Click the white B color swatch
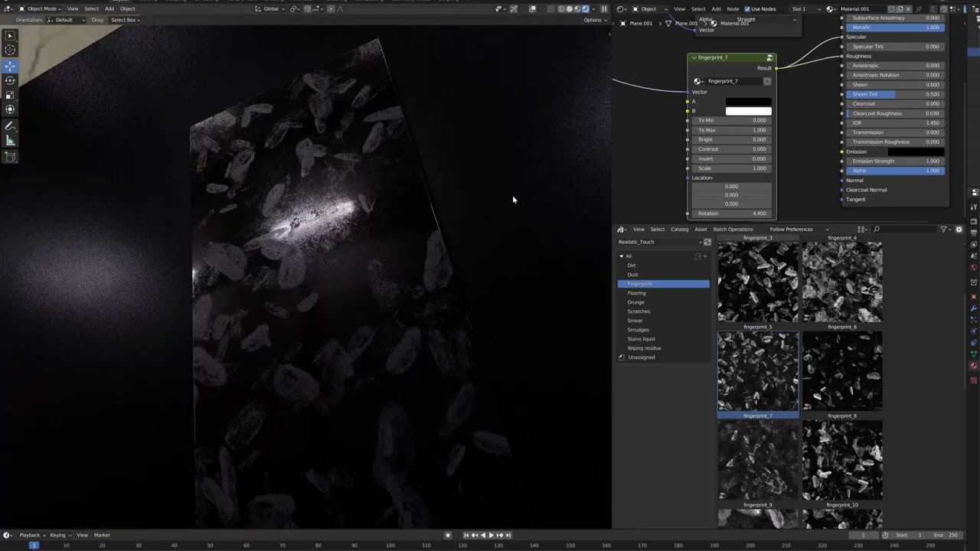This screenshot has width=980, height=551. point(748,111)
